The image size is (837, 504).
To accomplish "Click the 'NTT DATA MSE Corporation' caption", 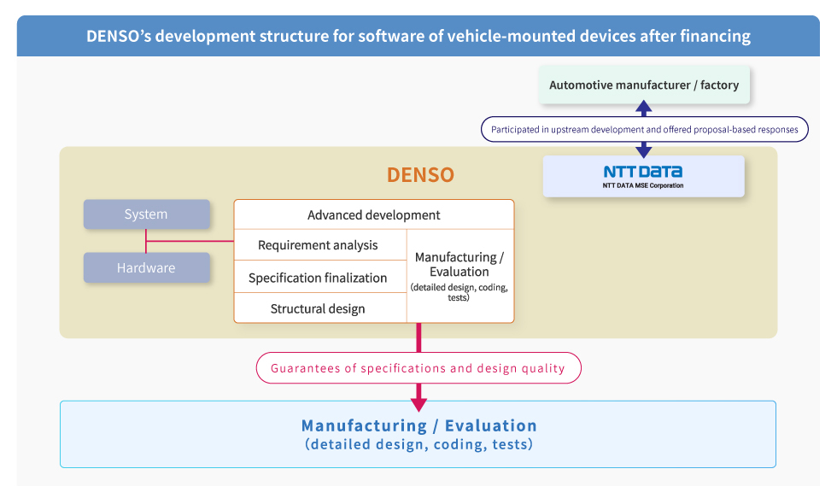I will pyautogui.click(x=642, y=186).
